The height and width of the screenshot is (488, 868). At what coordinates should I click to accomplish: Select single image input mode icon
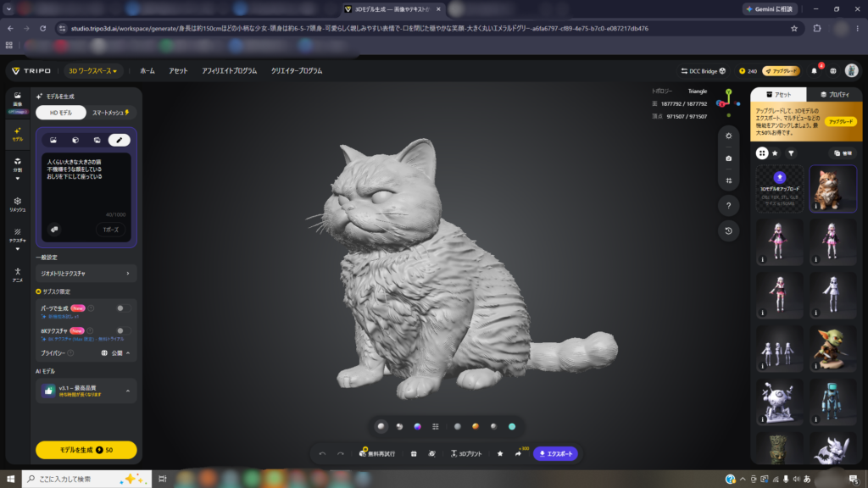[53, 140]
